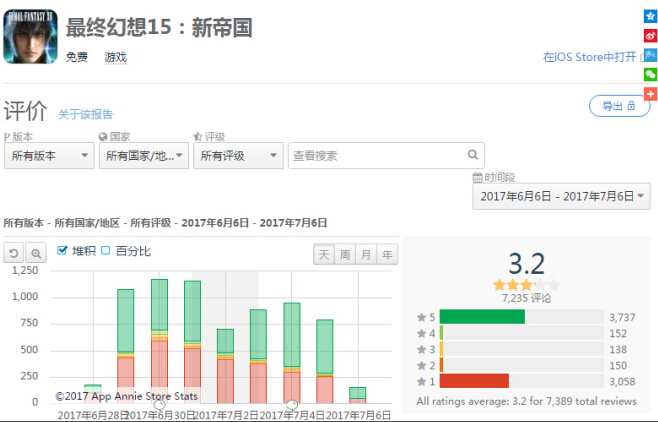Click the 7,235 评论 review count text
This screenshot has width=658, height=422.
pos(526,298)
